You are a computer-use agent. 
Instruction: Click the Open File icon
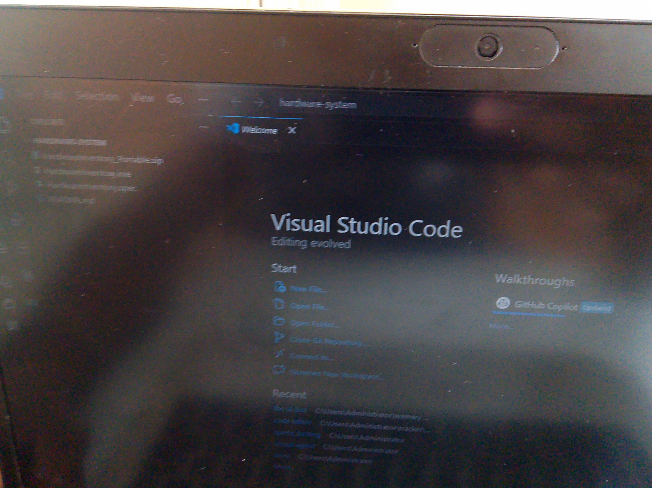[x=279, y=304]
